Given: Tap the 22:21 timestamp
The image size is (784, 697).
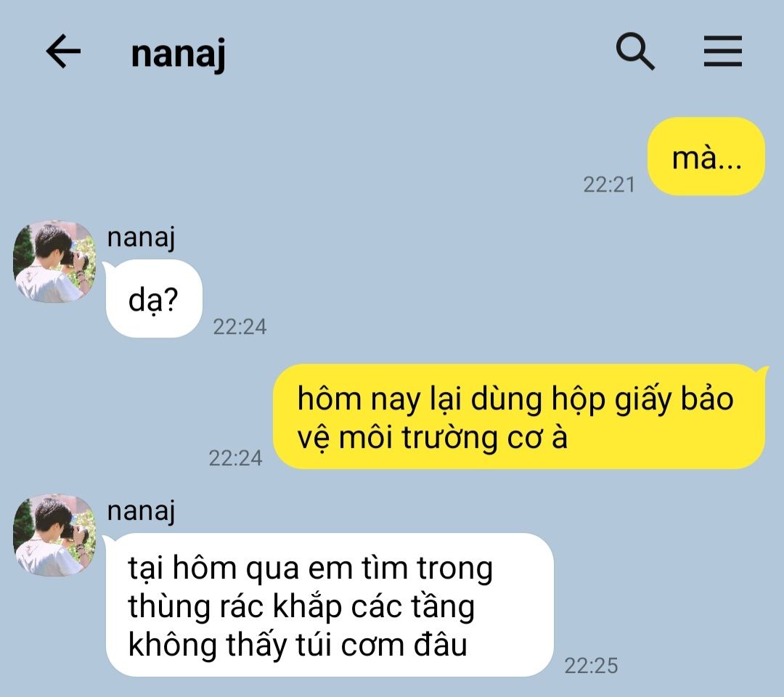Looking at the screenshot, I should (x=608, y=184).
